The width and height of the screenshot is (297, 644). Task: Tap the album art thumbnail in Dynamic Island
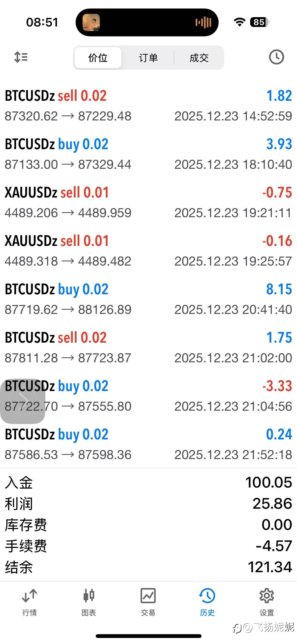pyautogui.click(x=91, y=22)
